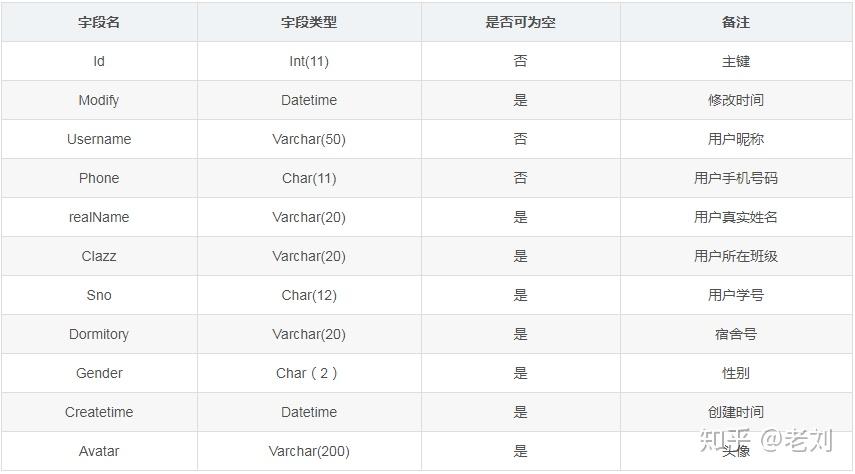Click the realName field cell
855x474 pixels.
tap(99, 217)
